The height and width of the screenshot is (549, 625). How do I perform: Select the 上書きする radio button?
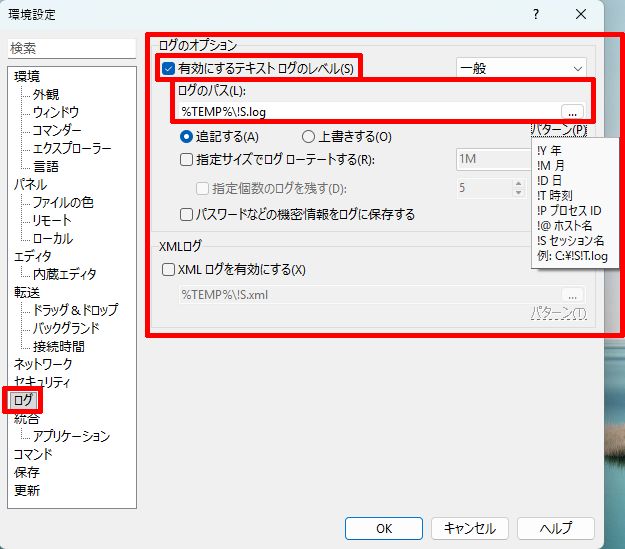tap(308, 137)
